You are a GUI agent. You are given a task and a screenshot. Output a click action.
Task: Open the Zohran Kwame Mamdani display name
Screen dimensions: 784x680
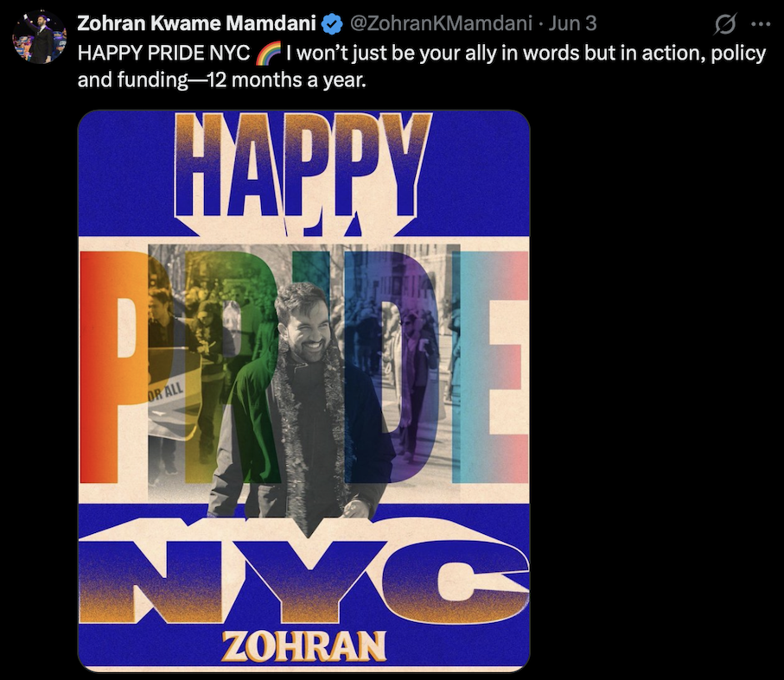(x=196, y=23)
